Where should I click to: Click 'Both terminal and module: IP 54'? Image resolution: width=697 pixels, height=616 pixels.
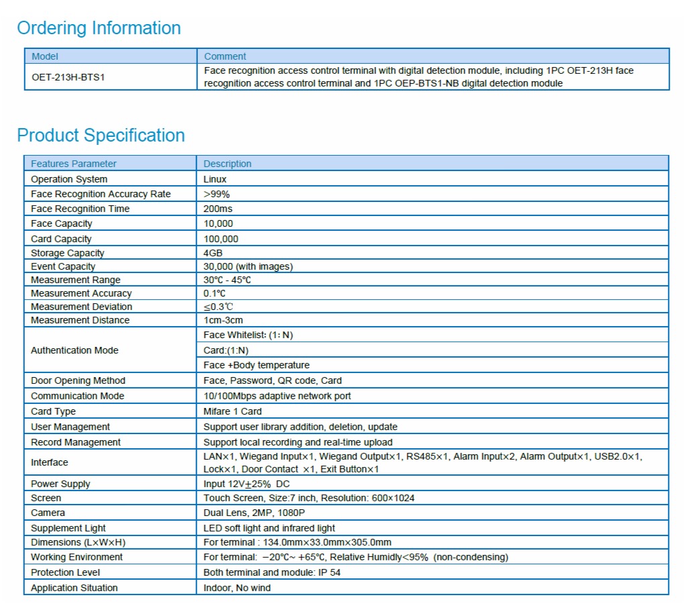click(272, 572)
